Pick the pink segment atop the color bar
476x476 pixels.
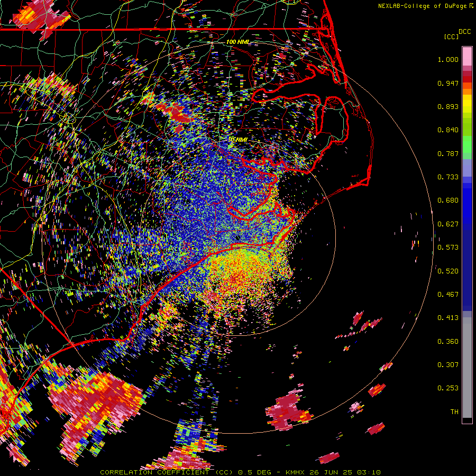click(467, 57)
